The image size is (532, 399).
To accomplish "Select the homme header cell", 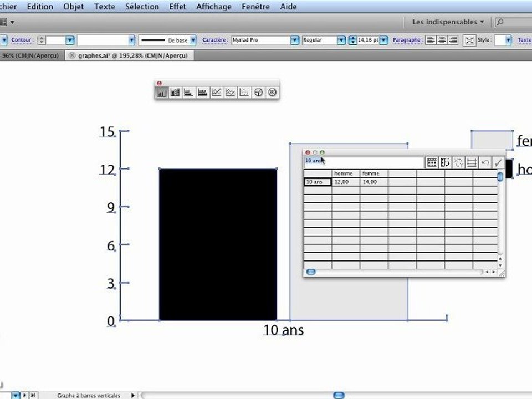I will pos(346,173).
